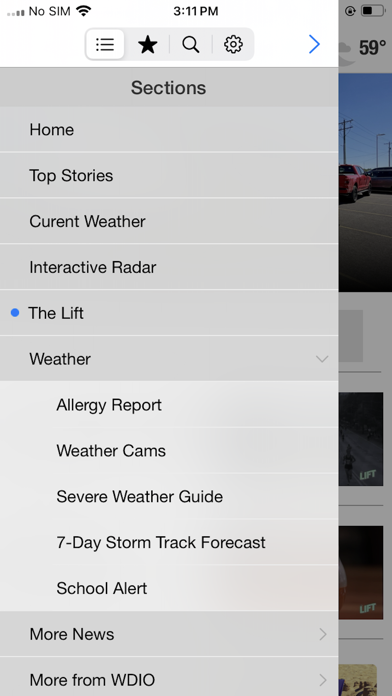Open Curent Weather section
The width and height of the screenshot is (392, 696).
[169, 221]
